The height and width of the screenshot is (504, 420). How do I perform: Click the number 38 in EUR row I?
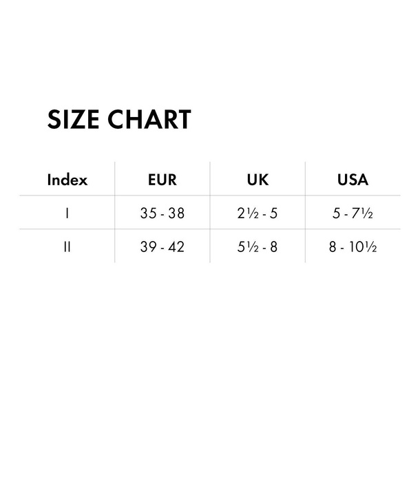click(x=176, y=213)
